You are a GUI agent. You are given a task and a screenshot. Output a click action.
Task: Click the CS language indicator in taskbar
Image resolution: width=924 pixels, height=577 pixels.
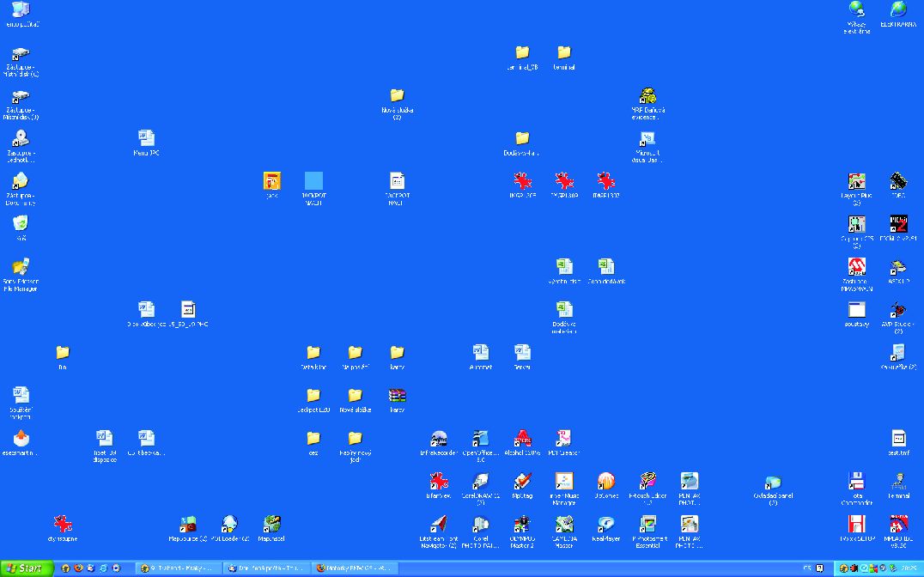(807, 568)
